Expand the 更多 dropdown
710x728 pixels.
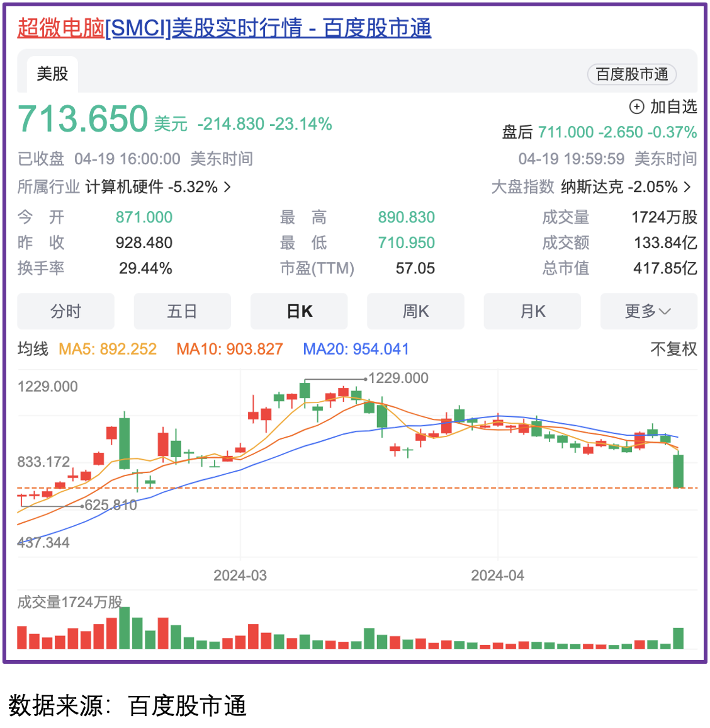click(649, 311)
